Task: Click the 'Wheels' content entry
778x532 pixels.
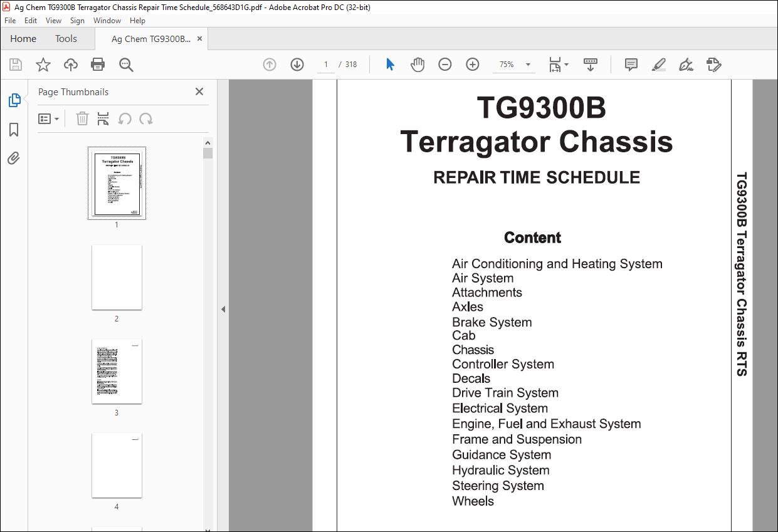Action: point(473,501)
